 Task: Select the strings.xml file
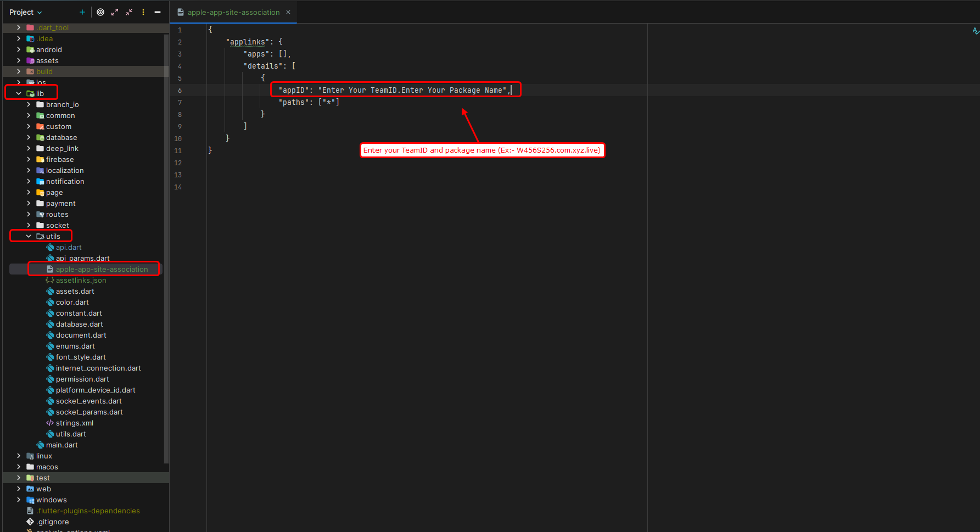point(74,423)
